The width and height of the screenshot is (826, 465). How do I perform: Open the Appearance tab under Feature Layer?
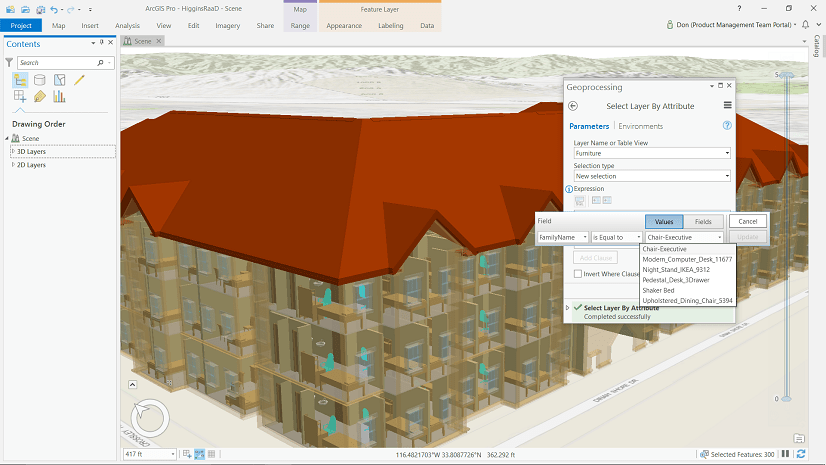click(344, 25)
